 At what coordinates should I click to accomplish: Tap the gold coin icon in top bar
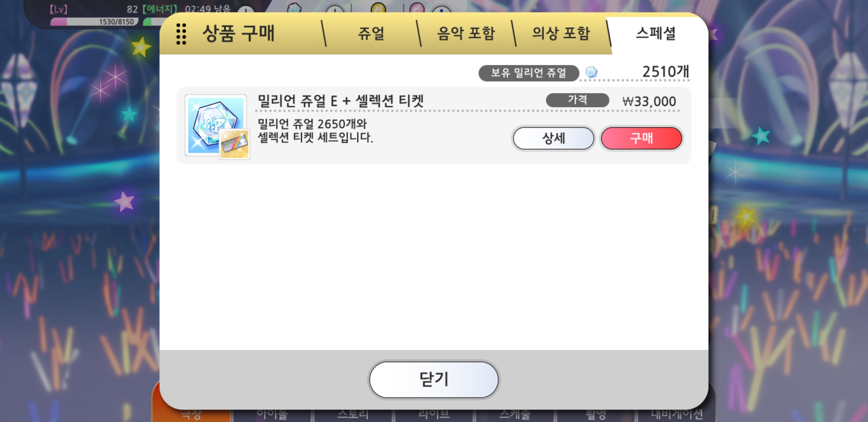click(x=378, y=7)
